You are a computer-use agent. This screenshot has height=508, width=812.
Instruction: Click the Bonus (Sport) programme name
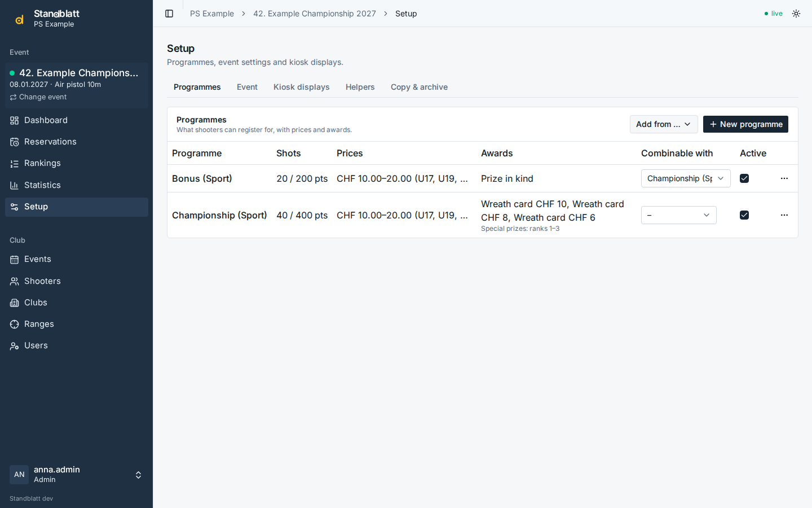202,178
